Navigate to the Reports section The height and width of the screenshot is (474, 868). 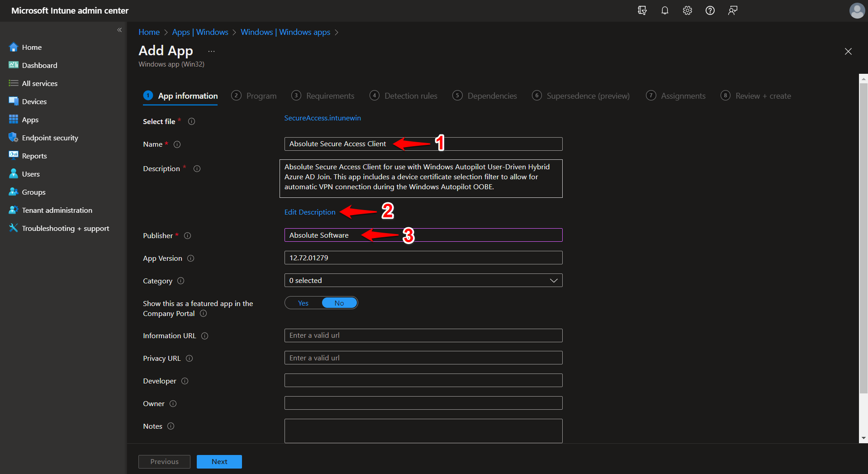34,155
